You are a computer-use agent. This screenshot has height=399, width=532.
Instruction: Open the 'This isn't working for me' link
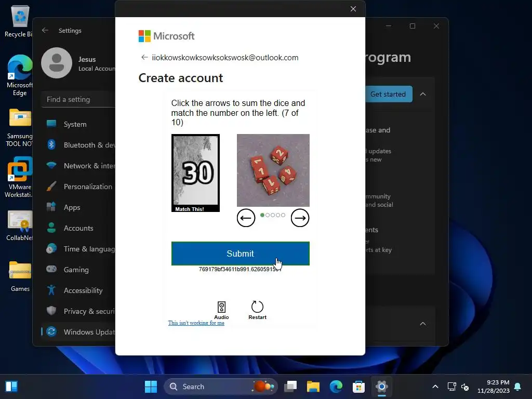point(196,323)
